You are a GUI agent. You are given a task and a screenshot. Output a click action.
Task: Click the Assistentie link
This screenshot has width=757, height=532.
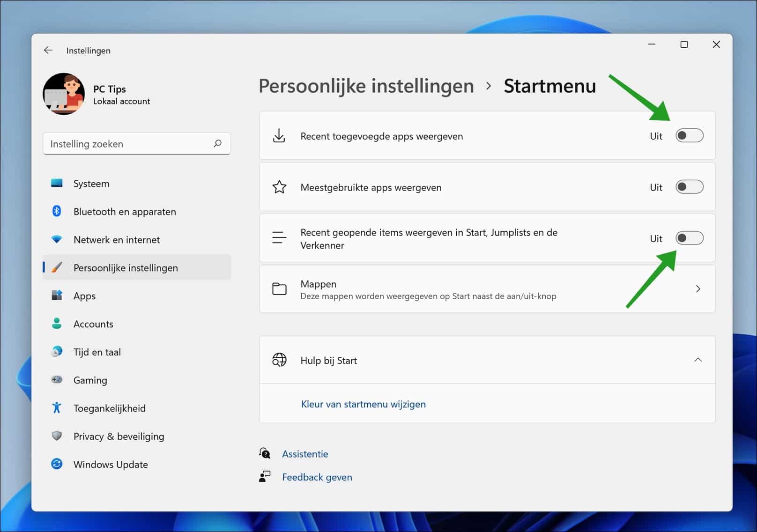pyautogui.click(x=305, y=454)
